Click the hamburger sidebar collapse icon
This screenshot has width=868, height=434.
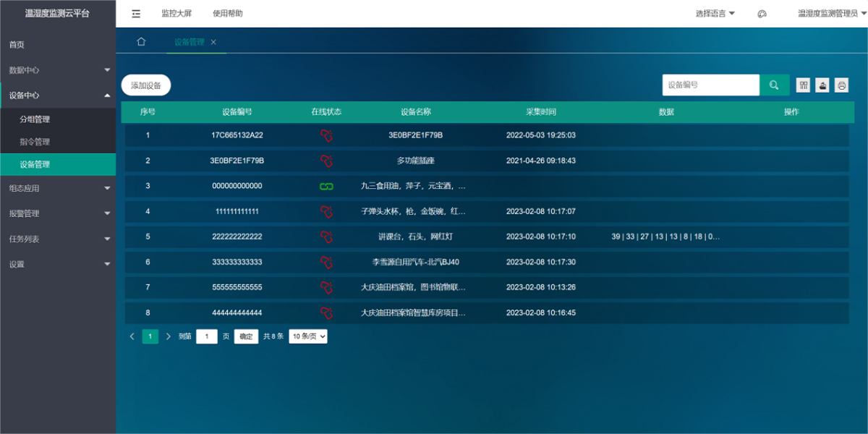(x=135, y=13)
